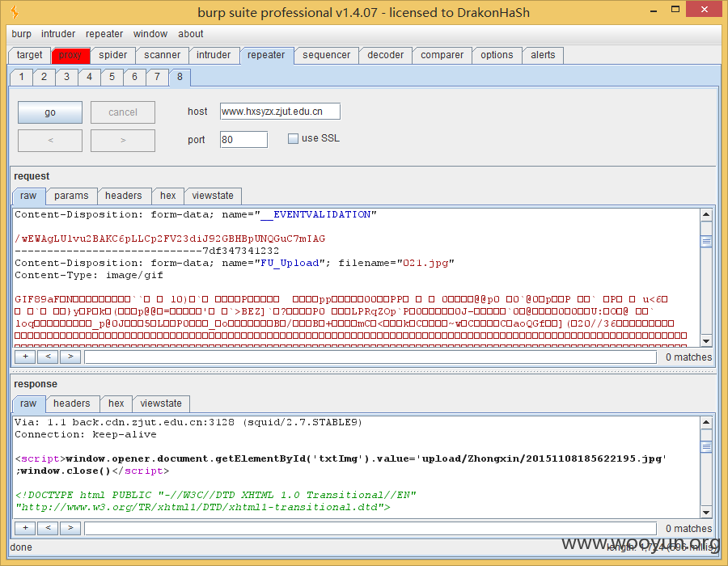Switch to the sequencer tab

pyautogui.click(x=327, y=55)
